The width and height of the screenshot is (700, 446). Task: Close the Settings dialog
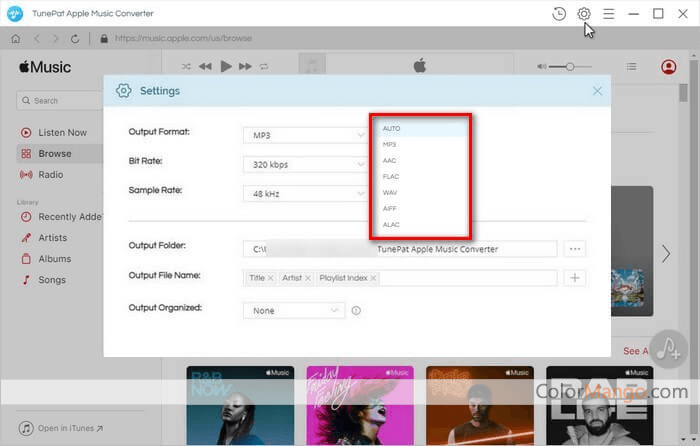597,91
